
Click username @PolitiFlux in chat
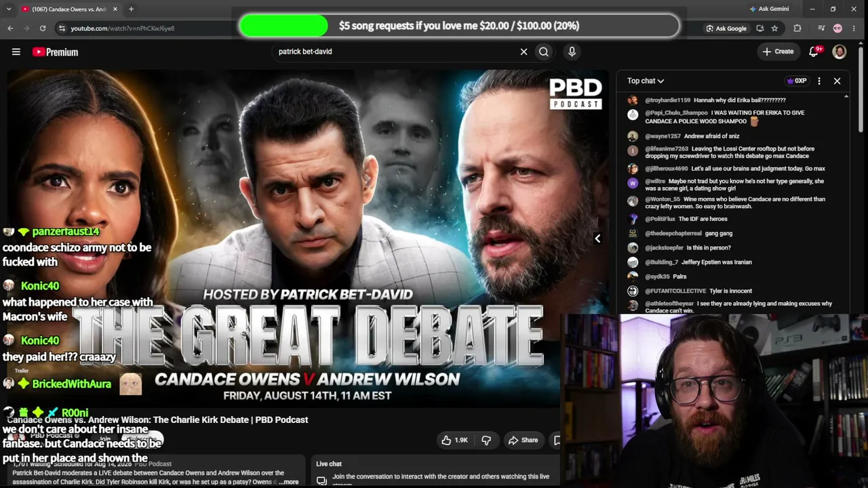[660, 219]
